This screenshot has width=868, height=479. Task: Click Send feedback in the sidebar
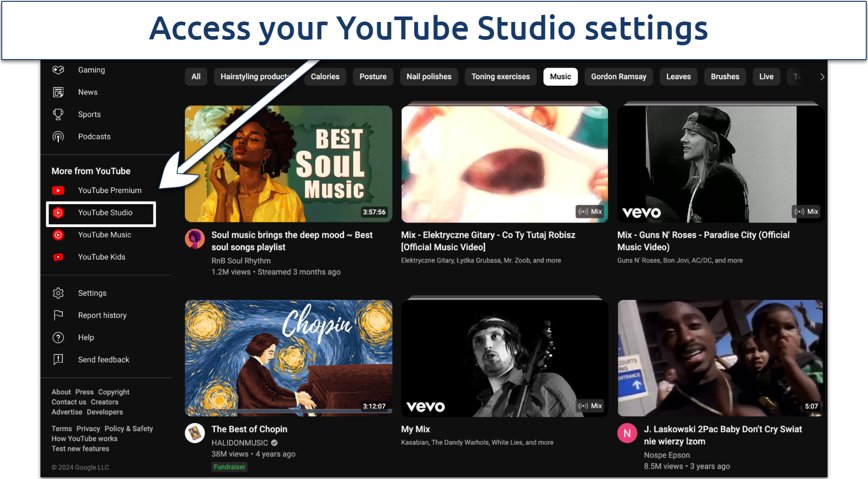[x=104, y=359]
